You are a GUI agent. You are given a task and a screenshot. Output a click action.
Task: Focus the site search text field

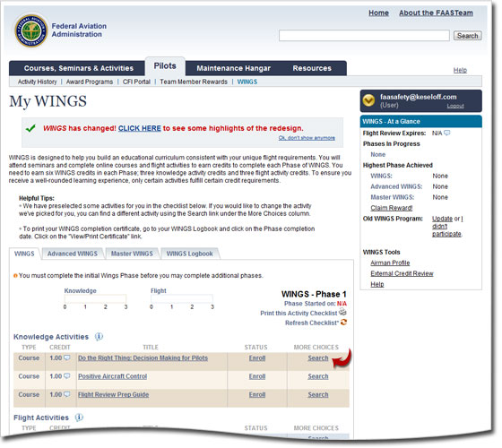(364, 36)
